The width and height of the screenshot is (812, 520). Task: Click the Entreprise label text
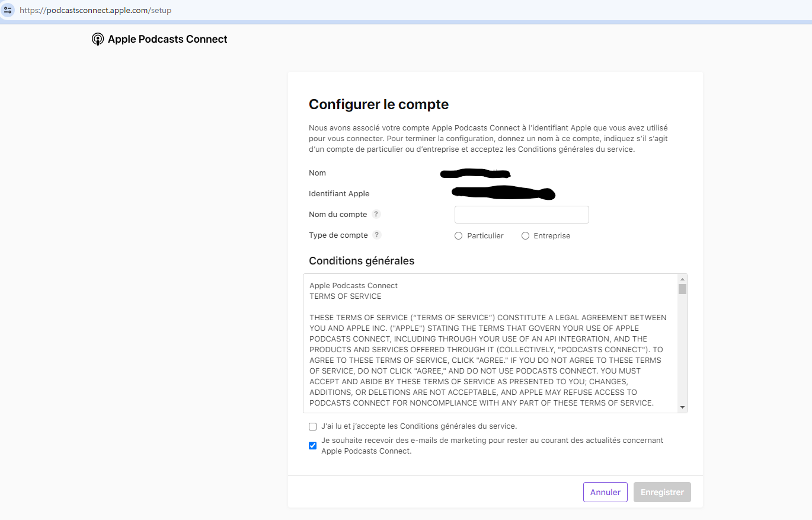pos(552,236)
